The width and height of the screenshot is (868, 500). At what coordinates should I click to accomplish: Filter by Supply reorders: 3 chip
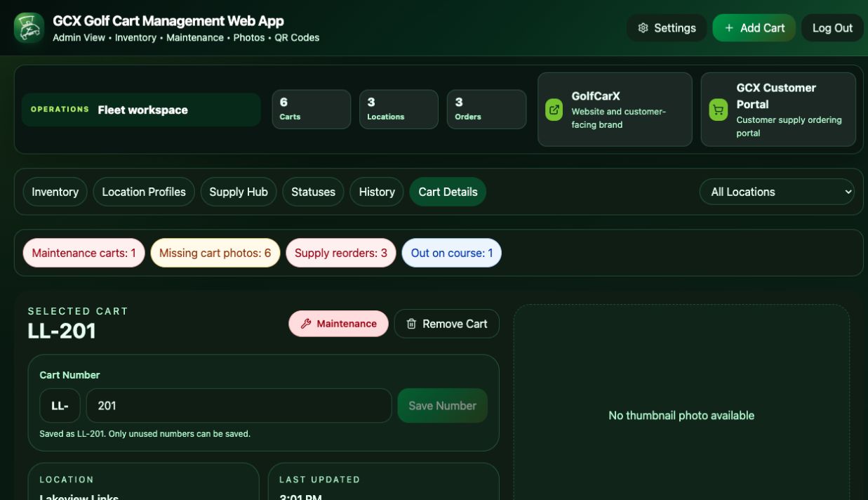tap(340, 253)
